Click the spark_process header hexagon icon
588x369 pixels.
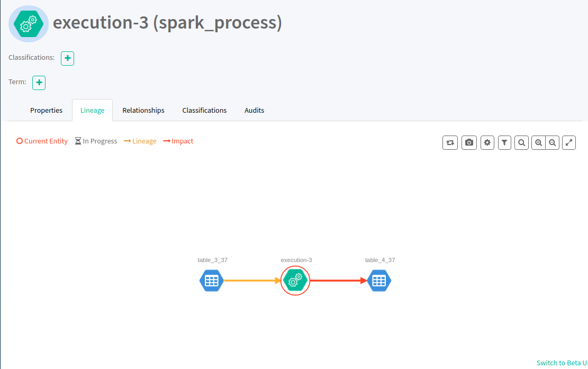click(x=29, y=24)
